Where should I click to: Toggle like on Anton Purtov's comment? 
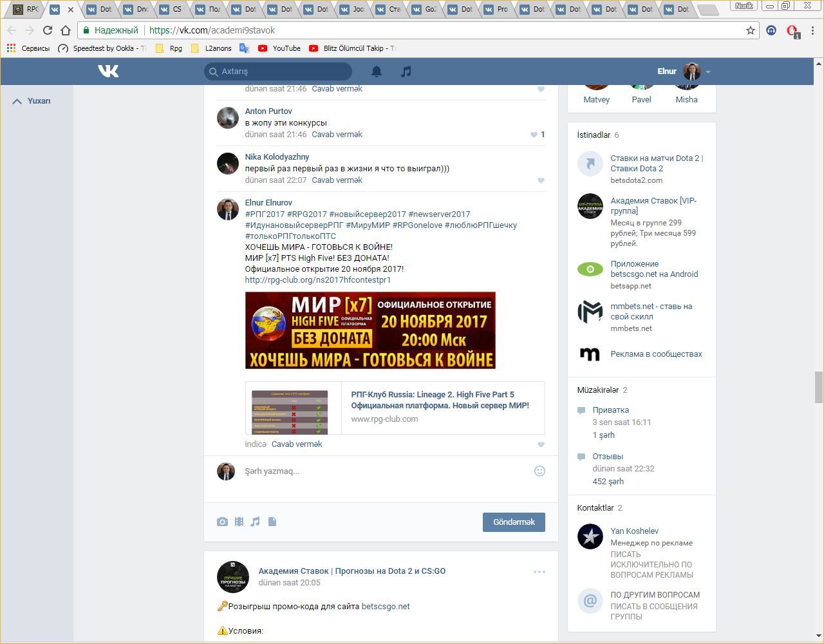[534, 135]
